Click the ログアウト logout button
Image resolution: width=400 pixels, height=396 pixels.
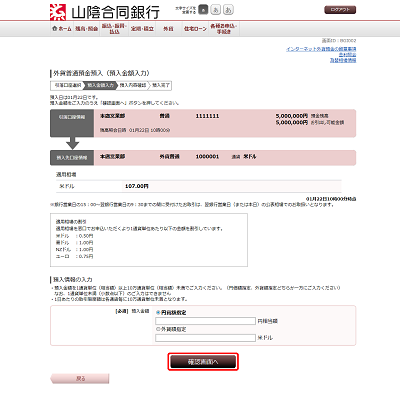[x=340, y=10]
